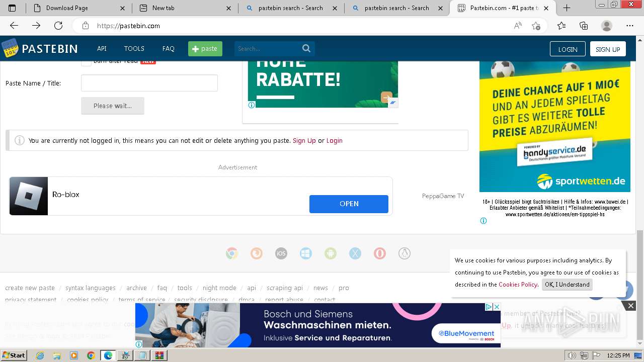Image resolution: width=644 pixels, height=362 pixels.
Task: Click the tab actions menu icon
Action: coord(13,8)
